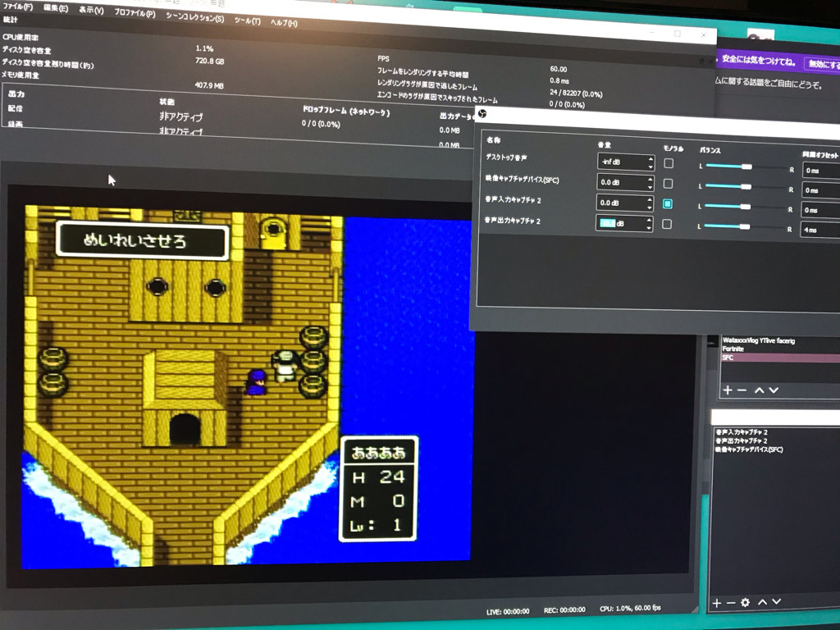Click the add source plus icon
This screenshot has width=840, height=630.
pyautogui.click(x=716, y=603)
